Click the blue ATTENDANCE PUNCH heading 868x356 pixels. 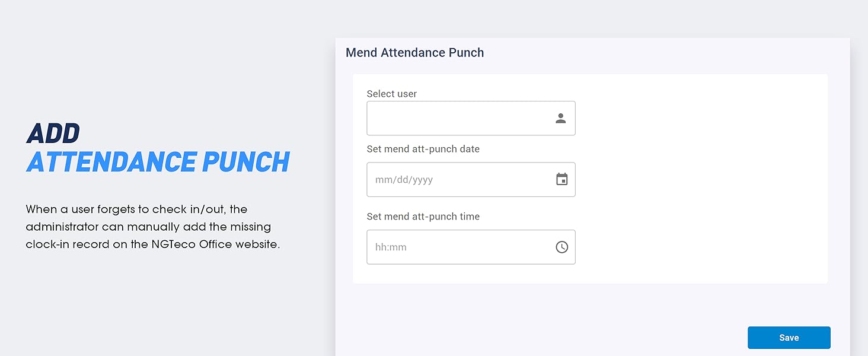pyautogui.click(x=158, y=162)
